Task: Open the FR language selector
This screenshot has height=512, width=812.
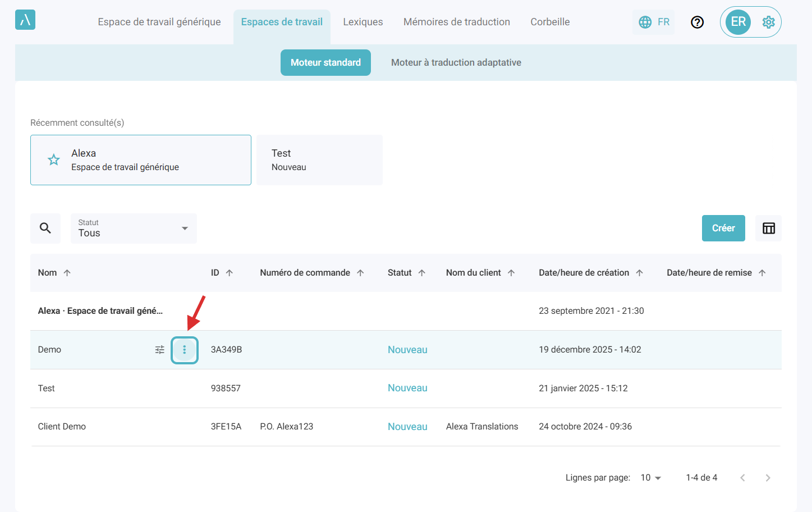Action: (654, 22)
